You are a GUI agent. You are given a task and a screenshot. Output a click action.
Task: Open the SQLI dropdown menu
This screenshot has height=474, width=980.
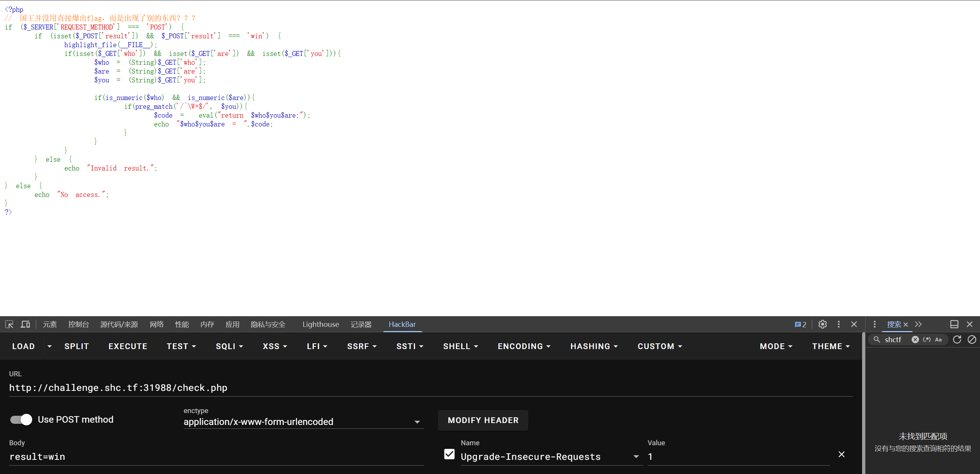pos(229,346)
